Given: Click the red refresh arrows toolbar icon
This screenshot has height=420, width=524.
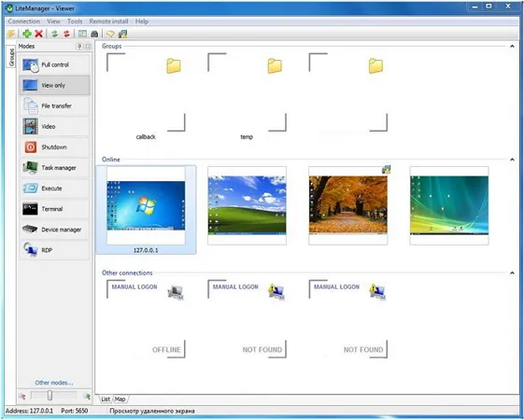Looking at the screenshot, I should click(67, 34).
